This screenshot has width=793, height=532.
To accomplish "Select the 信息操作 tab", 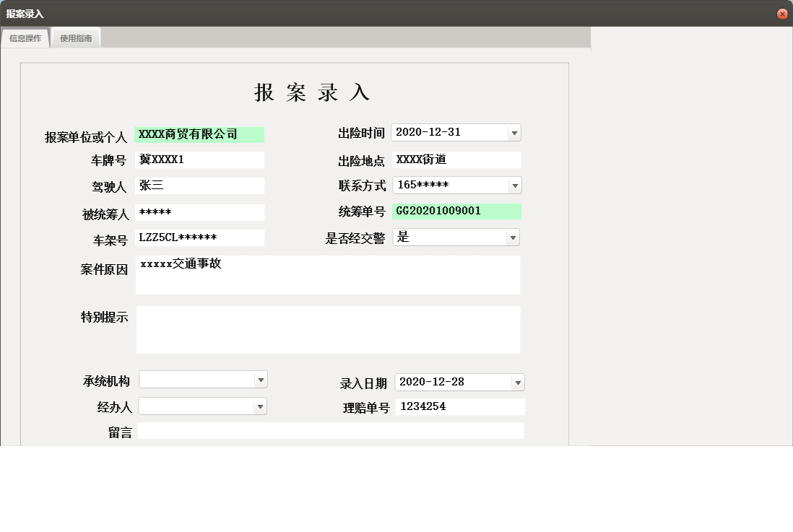I will click(25, 37).
